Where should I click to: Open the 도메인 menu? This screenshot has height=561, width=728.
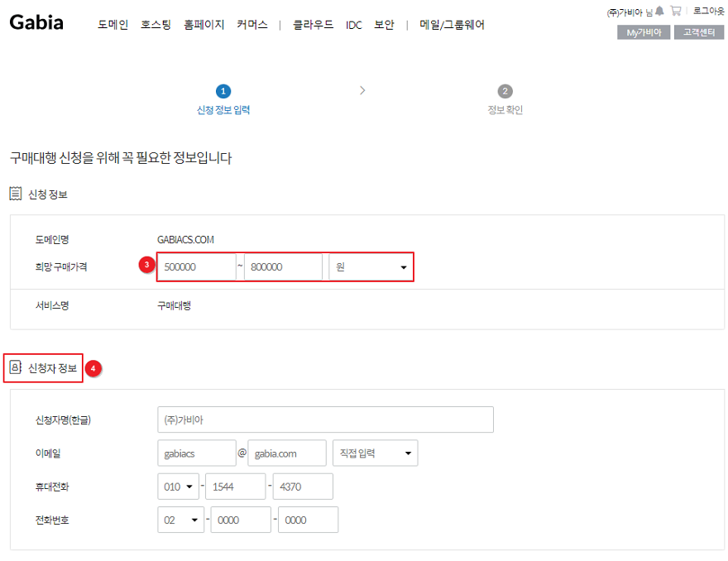(113, 25)
